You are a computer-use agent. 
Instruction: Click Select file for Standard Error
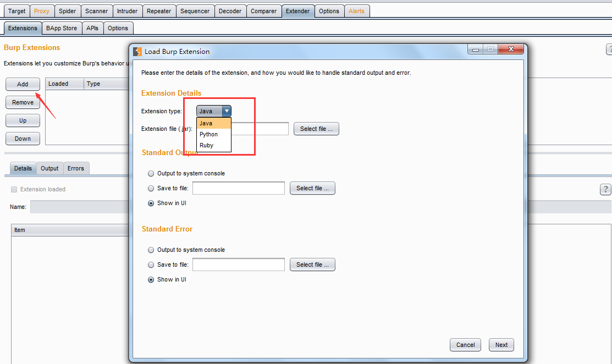312,264
